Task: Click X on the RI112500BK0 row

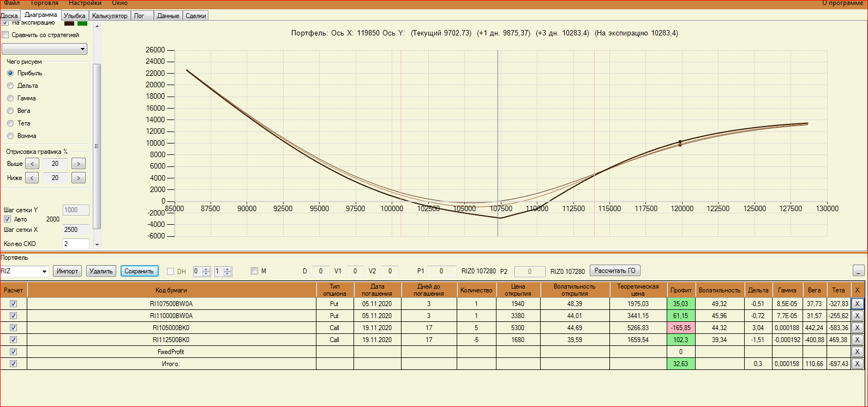Action: click(x=857, y=340)
